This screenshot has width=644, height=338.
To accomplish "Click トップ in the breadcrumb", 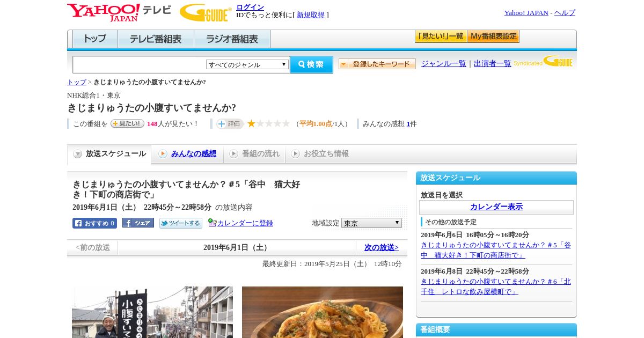I will [x=76, y=82].
